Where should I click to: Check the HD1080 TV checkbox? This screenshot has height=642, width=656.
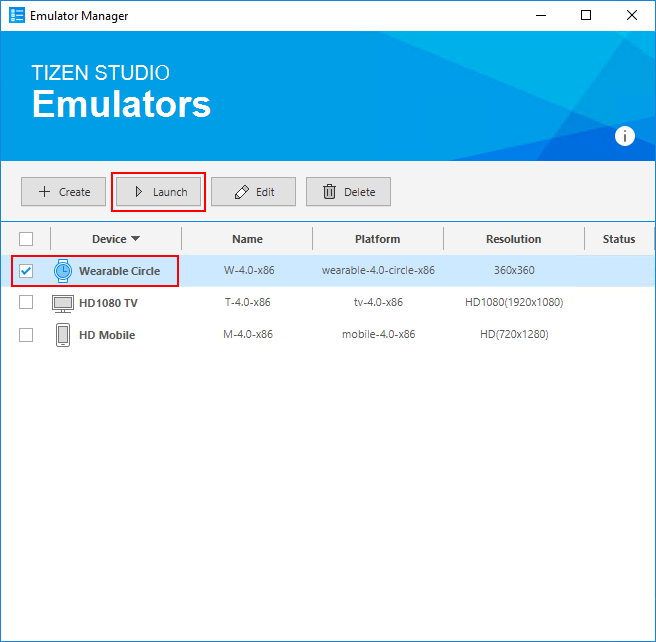(x=26, y=302)
